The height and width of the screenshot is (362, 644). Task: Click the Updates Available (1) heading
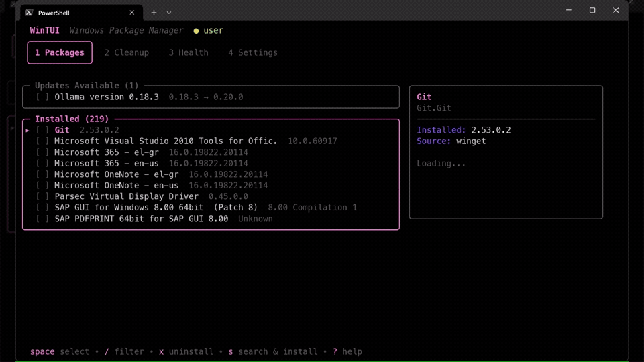click(x=87, y=86)
